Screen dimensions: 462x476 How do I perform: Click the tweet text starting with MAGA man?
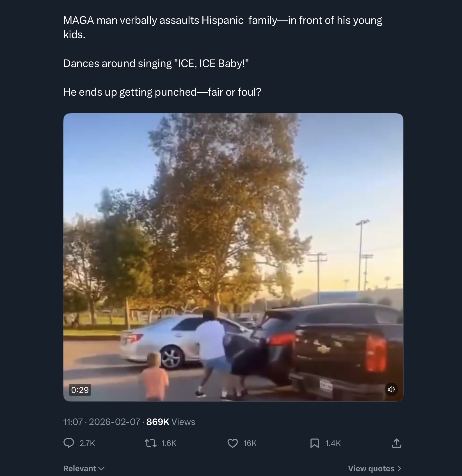pos(223,27)
